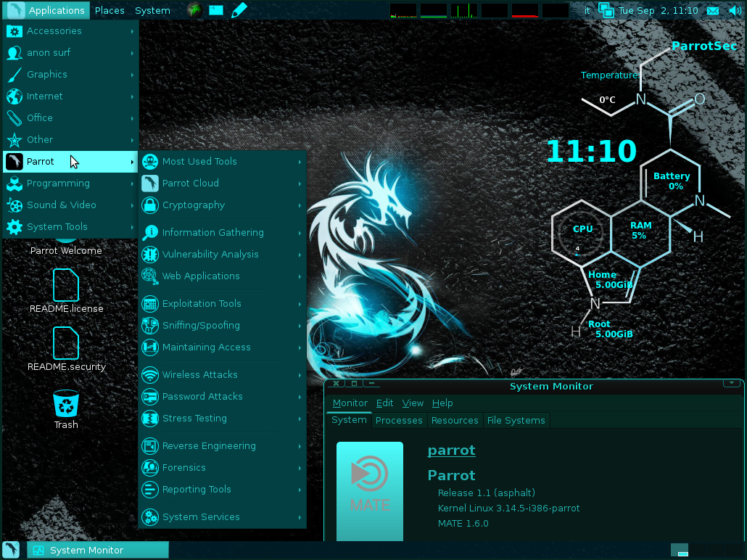Click Exploitation Tools icon
The height and width of the screenshot is (560, 747).
[x=150, y=304]
